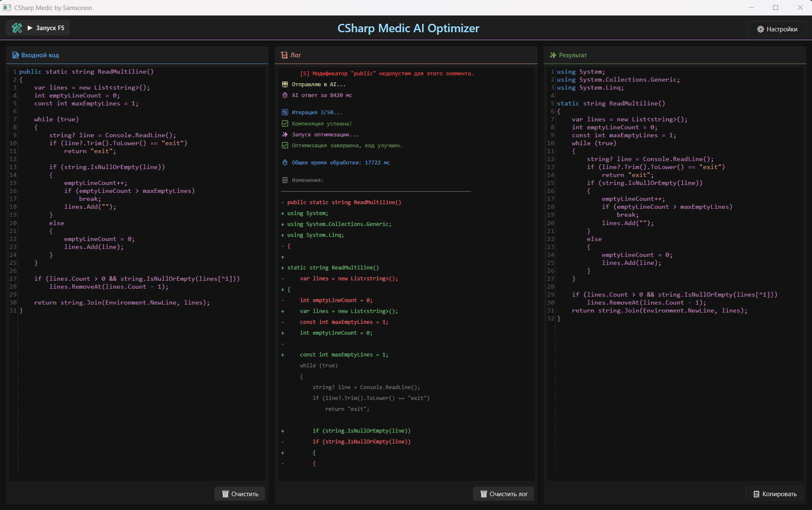Screen dimensions: 812x510
Task: Click the Изменения section icon in the log
Action: click(285, 180)
